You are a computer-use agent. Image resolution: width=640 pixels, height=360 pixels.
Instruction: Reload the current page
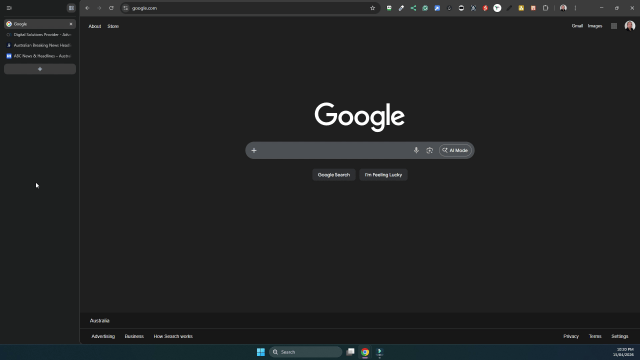click(x=111, y=8)
